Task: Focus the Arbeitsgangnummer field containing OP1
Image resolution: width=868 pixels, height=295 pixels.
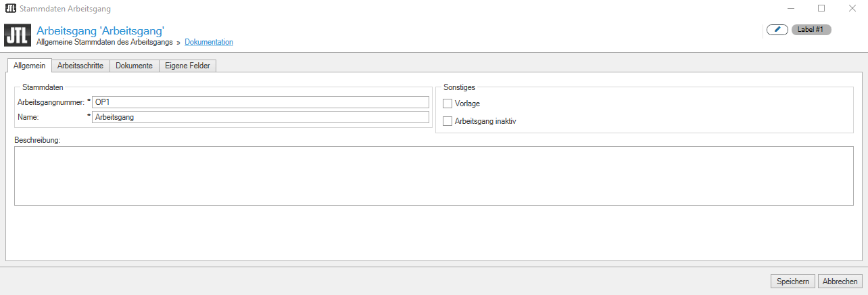Action: 260,102
